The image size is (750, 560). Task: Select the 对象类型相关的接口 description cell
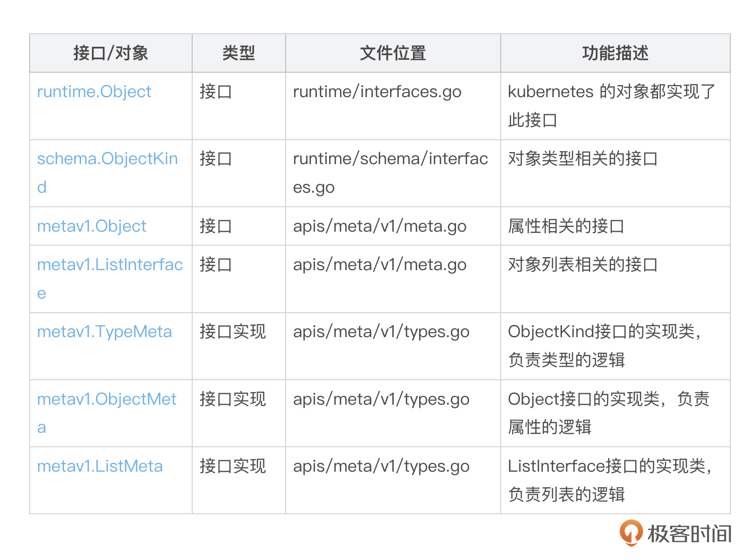point(582,159)
